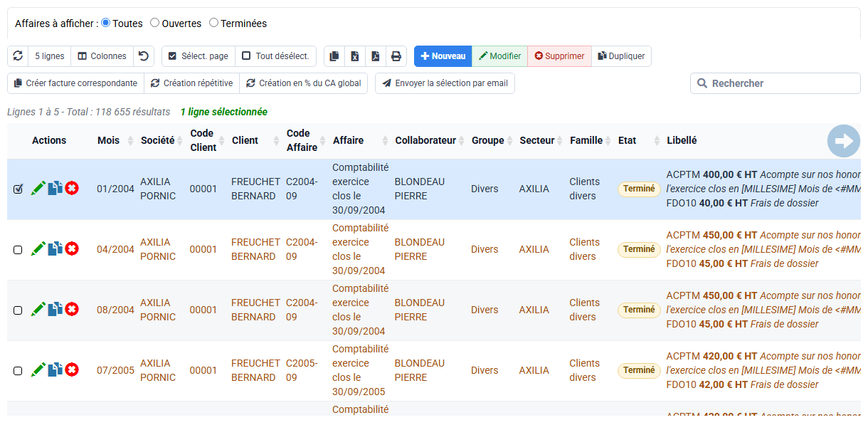The image size is (868, 430).
Task: Select the Terminées radio button
Action: [213, 23]
